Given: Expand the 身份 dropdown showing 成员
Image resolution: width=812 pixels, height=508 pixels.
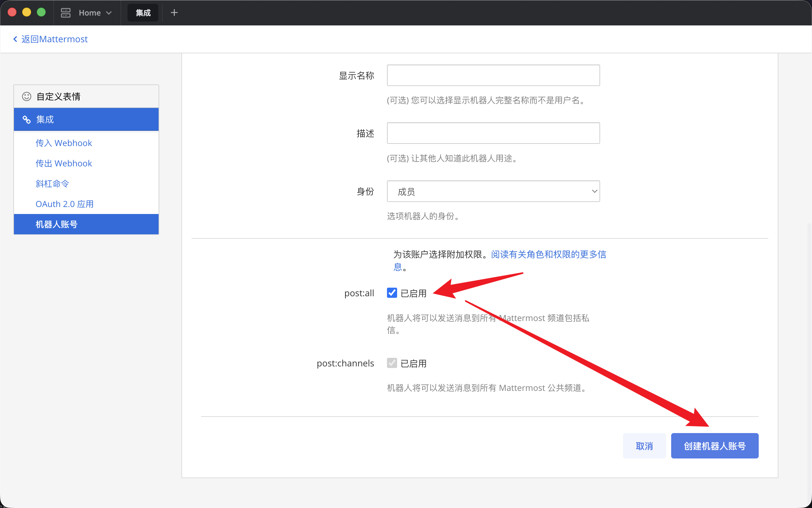Looking at the screenshot, I should (493, 191).
